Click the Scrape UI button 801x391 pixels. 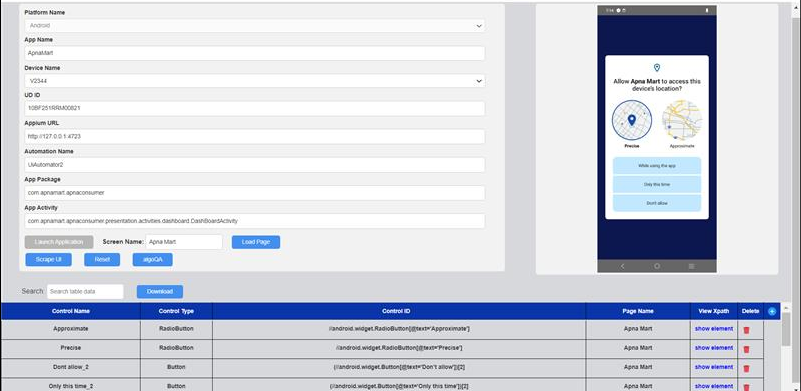49,260
